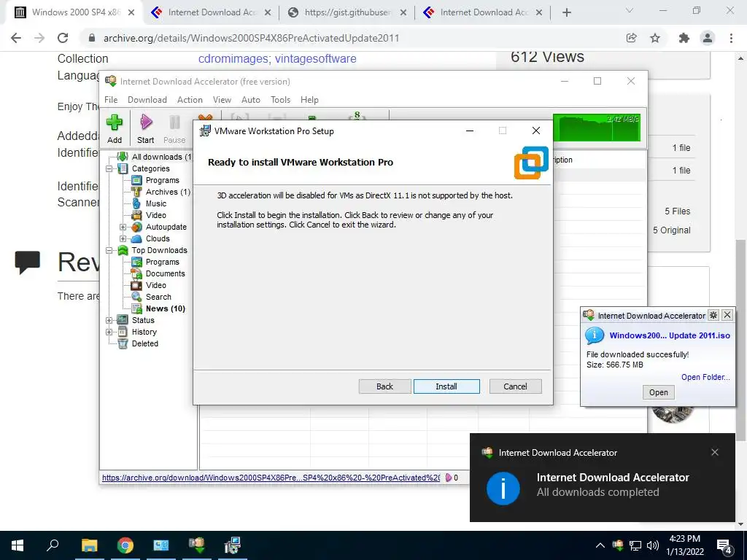Open the notification center icon
This screenshot has width=747, height=560.
(x=724, y=546)
